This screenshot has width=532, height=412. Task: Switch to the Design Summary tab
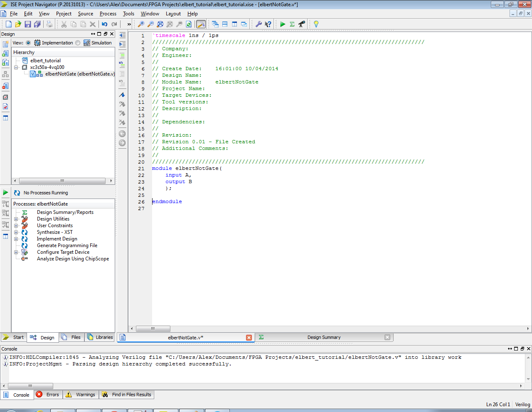(x=323, y=337)
